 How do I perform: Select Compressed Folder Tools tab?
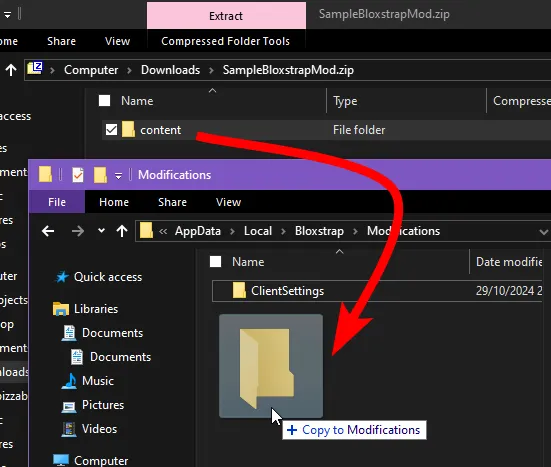pos(225,41)
